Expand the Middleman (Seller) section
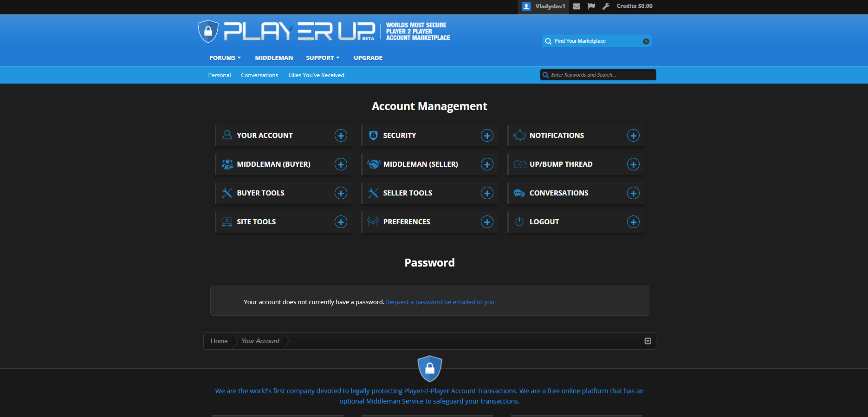 pyautogui.click(x=487, y=164)
